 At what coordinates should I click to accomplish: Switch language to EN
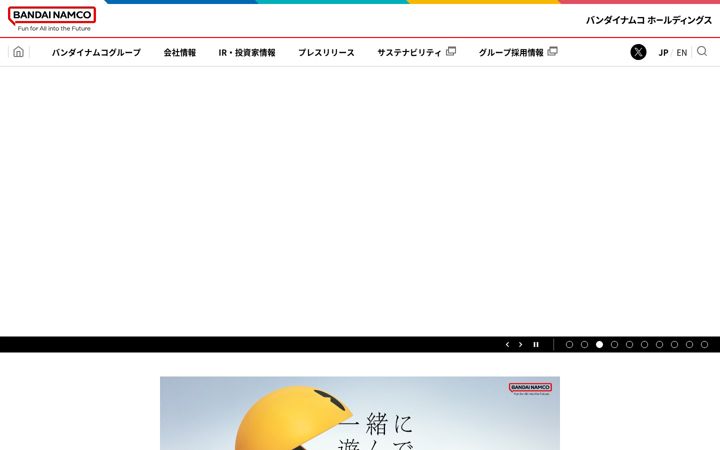pyautogui.click(x=681, y=53)
